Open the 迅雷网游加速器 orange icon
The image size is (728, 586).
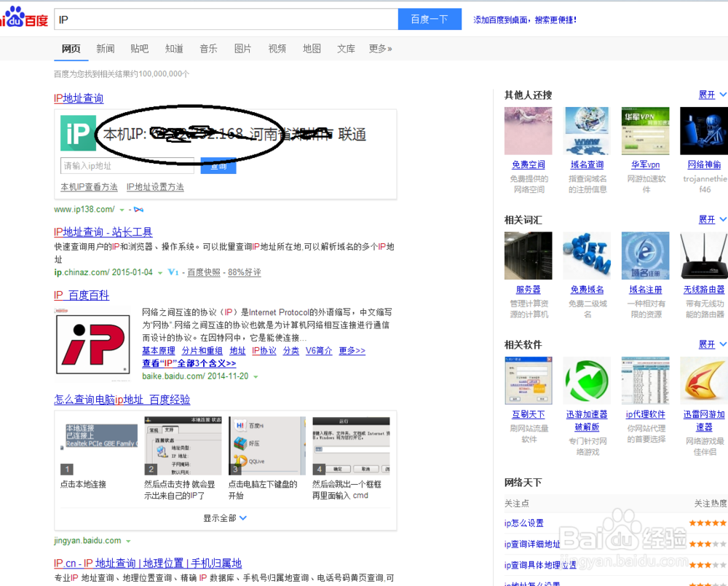click(704, 381)
